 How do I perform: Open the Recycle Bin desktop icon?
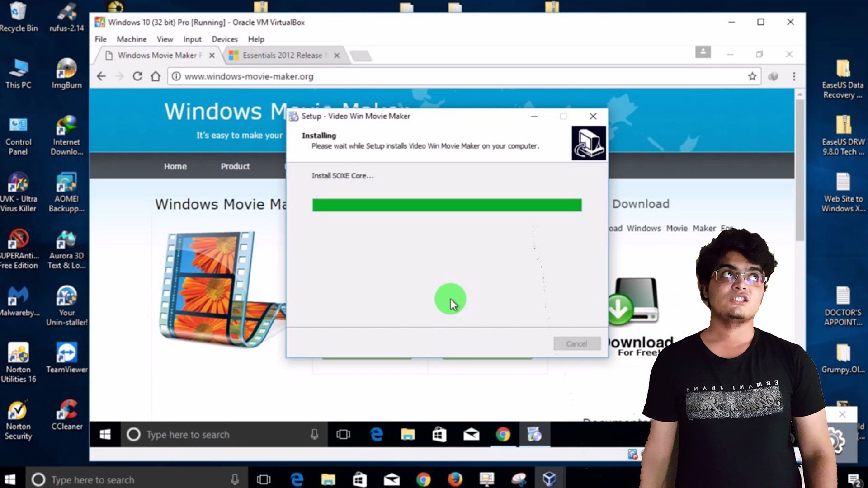(18, 17)
